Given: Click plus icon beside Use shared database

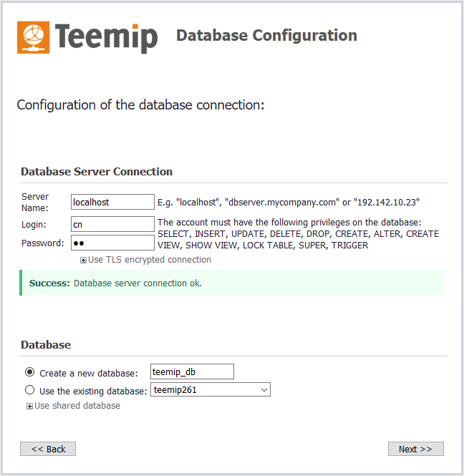Looking at the screenshot, I should [29, 407].
